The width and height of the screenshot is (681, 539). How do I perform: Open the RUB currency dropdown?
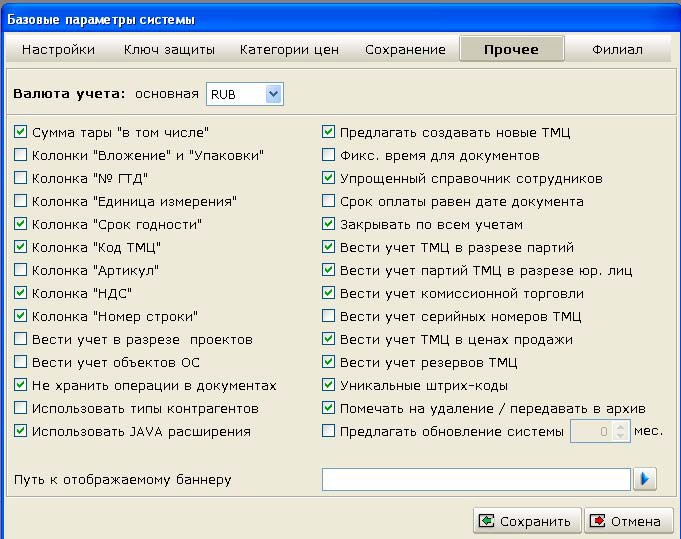pos(273,94)
